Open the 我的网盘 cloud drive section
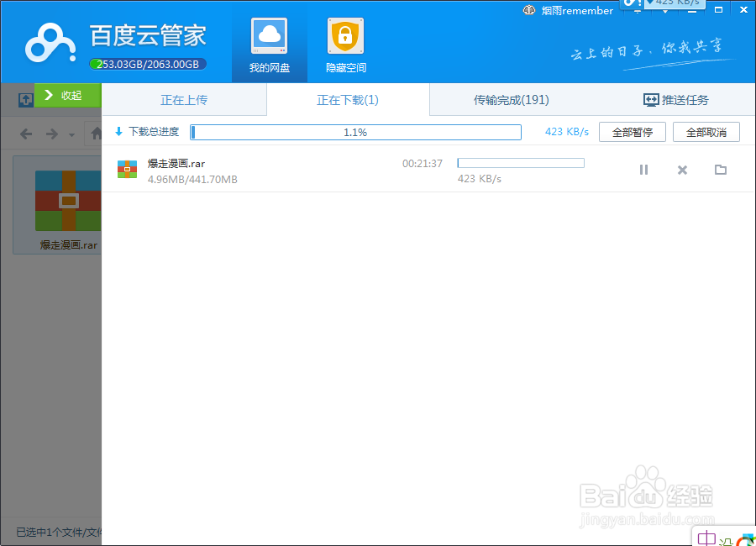This screenshot has height=546, width=756. pos(270,46)
